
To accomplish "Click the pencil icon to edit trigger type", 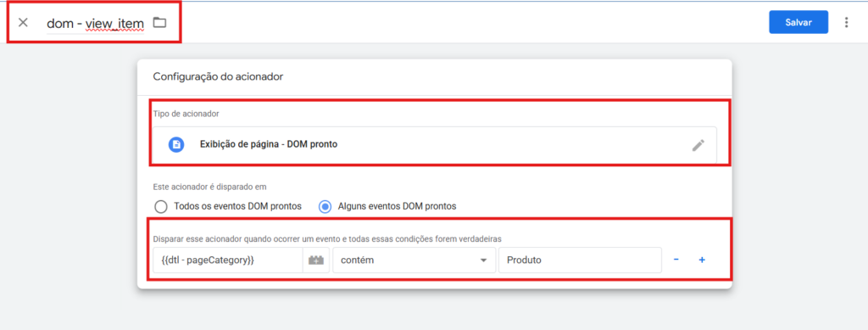I will pos(698,145).
